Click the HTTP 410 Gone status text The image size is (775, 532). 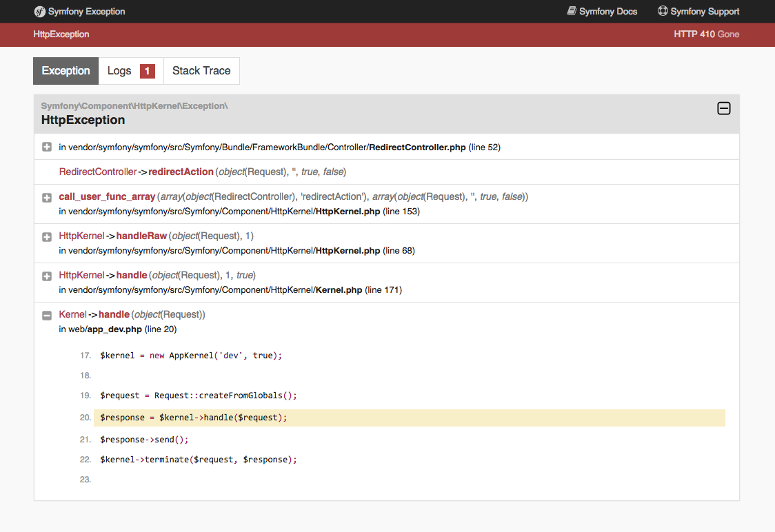tap(706, 34)
